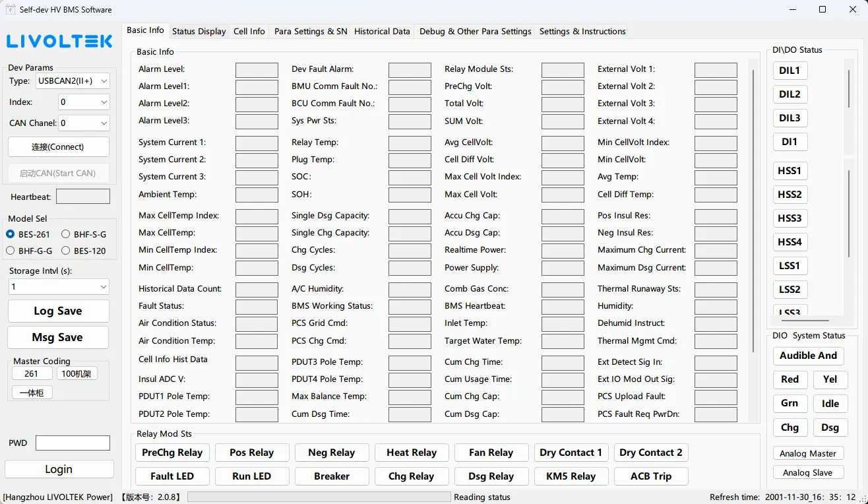The image size is (868, 504).
Task: Toggle the PreChg Relay button
Action: [x=172, y=453]
